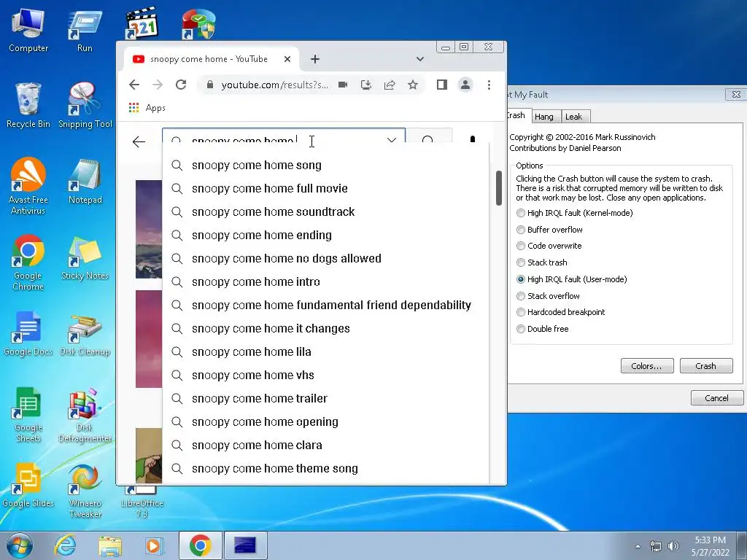
Task: Expand Chrome's tab search dropdown arrow
Action: [419, 59]
